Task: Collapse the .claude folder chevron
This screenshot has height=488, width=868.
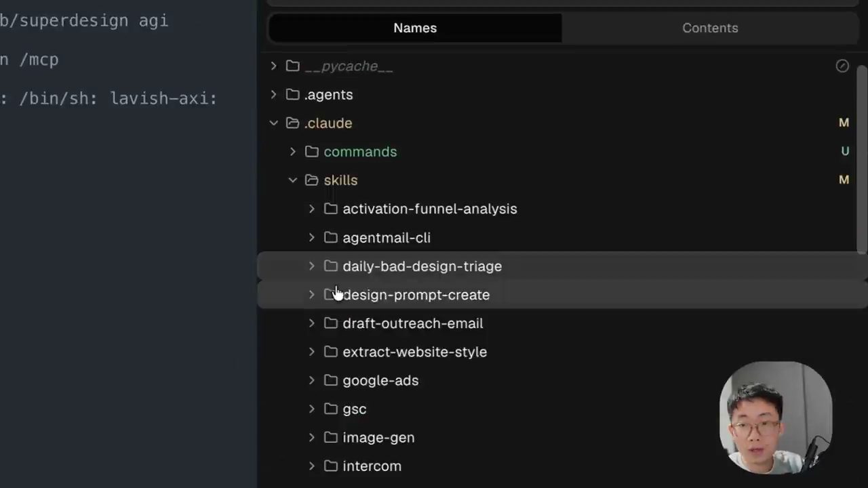Action: point(273,123)
